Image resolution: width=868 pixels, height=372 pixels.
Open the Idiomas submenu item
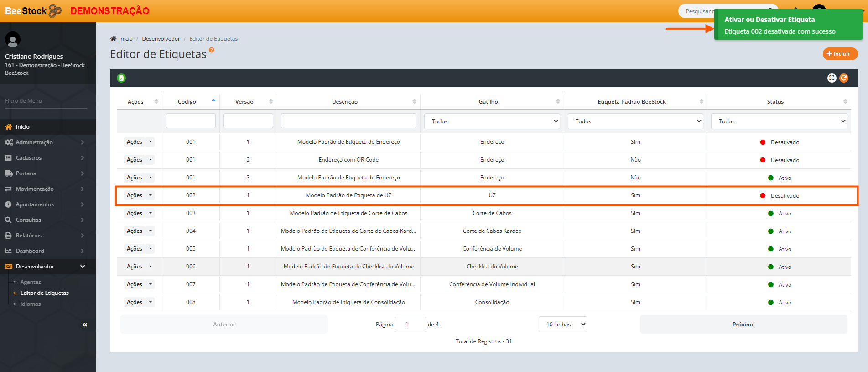[x=31, y=304]
